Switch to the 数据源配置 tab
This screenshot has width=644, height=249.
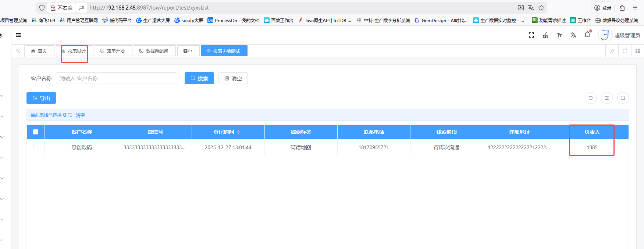[154, 51]
